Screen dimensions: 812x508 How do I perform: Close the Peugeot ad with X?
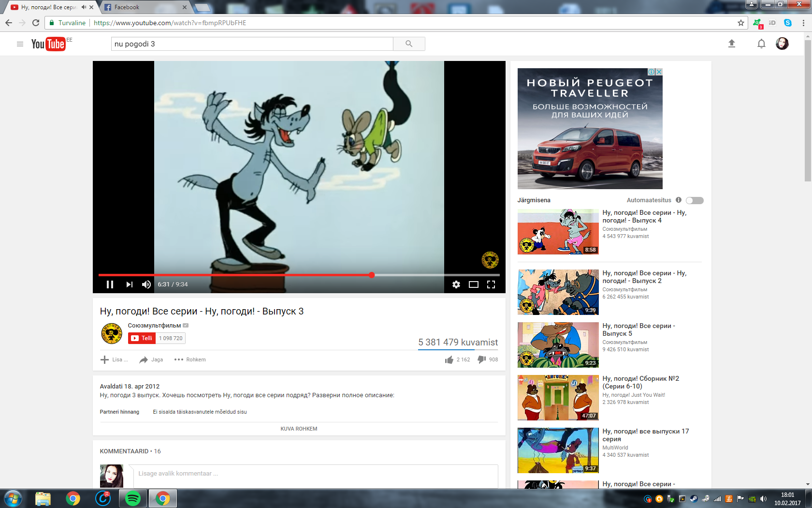point(659,72)
